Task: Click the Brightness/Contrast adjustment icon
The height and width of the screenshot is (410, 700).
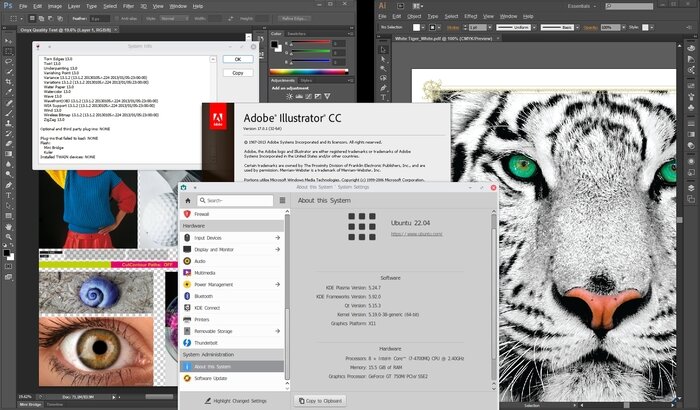Action: 289,96
